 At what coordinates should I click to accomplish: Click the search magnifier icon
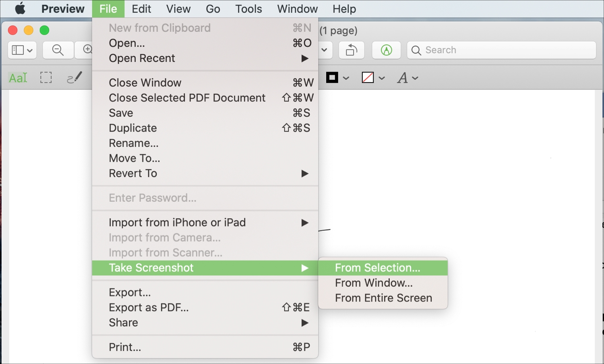[416, 50]
